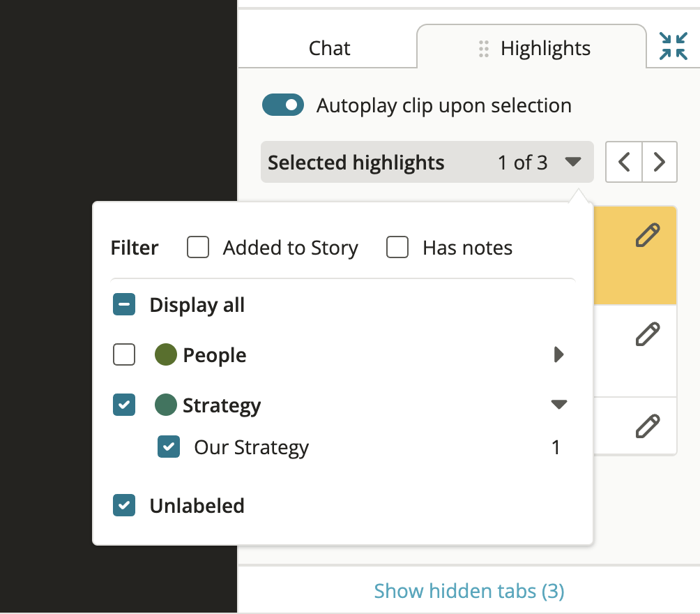Go to the previous highlight
Screen dimensions: 700x614
pyautogui.click(x=624, y=162)
